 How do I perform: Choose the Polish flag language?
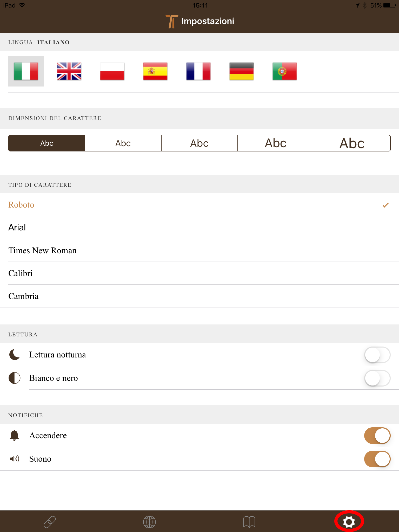point(112,71)
